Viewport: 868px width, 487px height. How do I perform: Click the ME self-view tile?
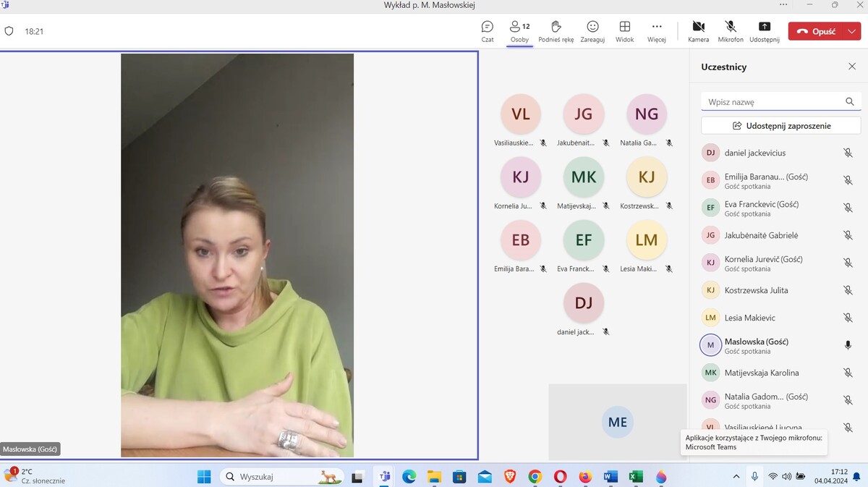tap(618, 422)
